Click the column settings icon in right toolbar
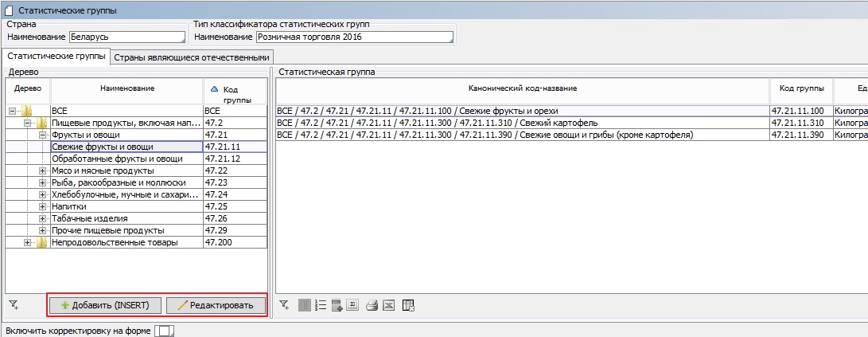The image size is (868, 337). click(x=306, y=305)
